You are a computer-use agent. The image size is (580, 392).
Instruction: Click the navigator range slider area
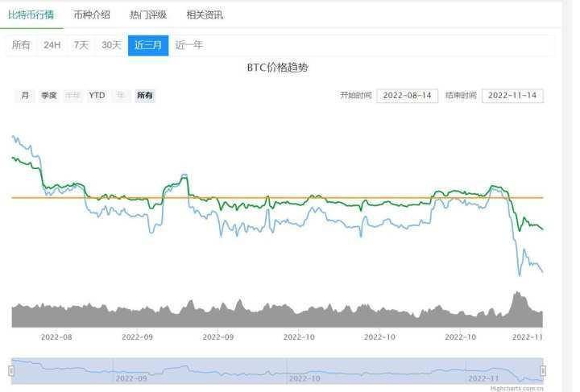(277, 369)
